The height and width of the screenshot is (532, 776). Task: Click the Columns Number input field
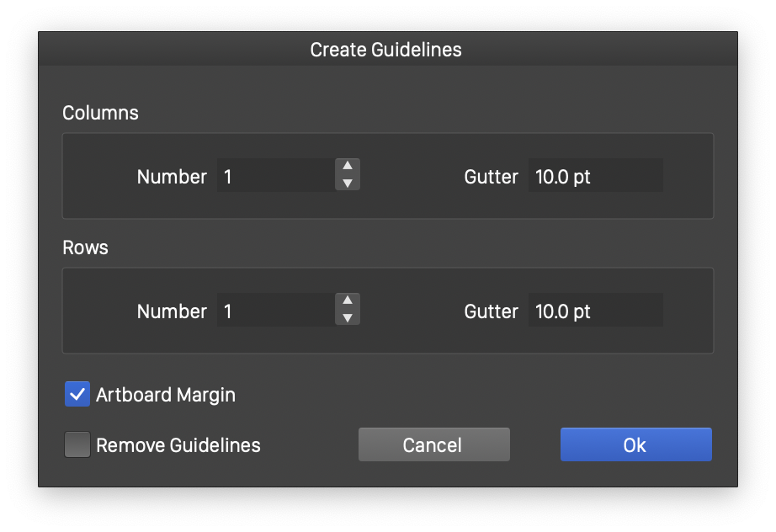[275, 176]
